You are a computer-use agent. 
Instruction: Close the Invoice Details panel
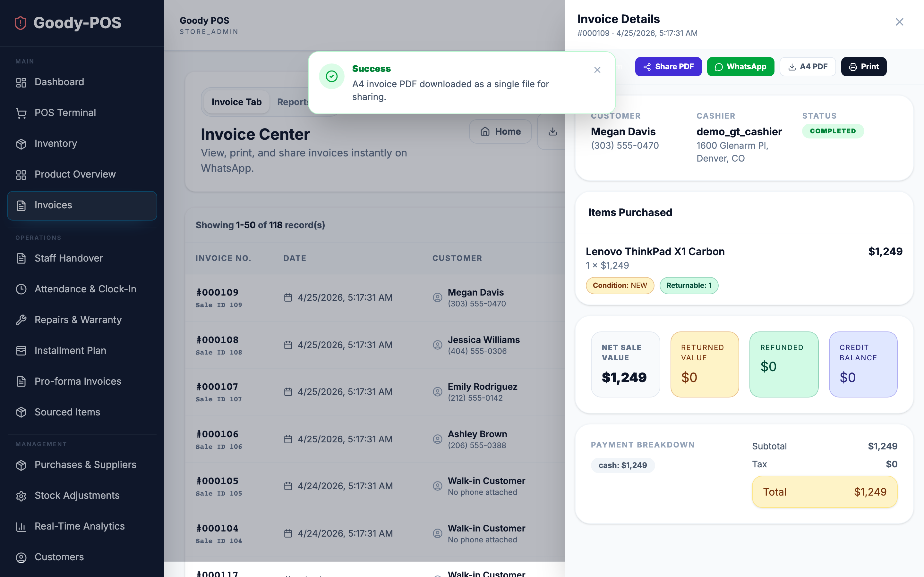coord(900,22)
